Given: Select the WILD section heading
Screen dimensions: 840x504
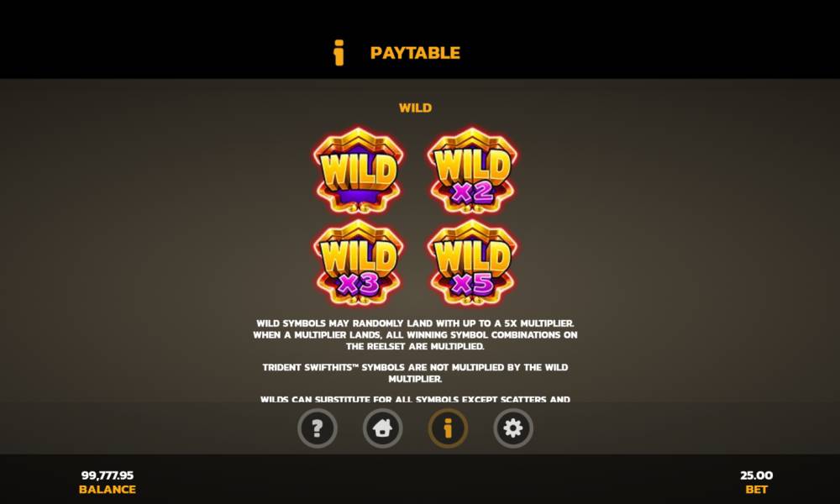Looking at the screenshot, I should click(x=415, y=108).
